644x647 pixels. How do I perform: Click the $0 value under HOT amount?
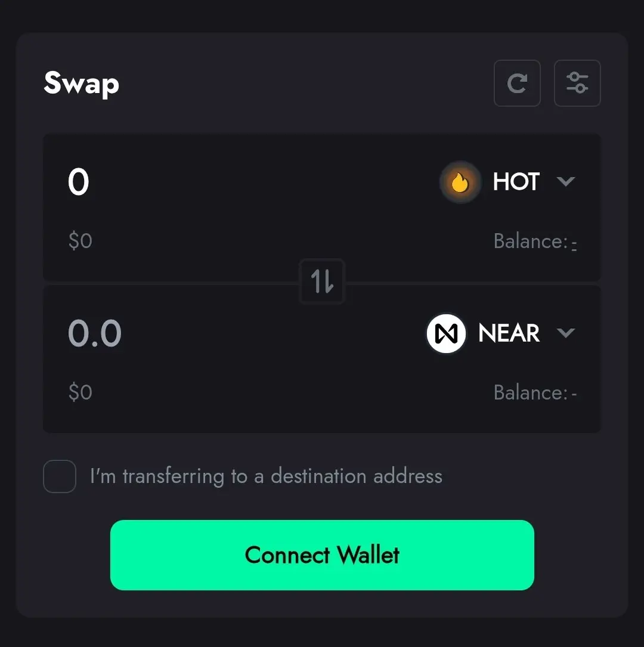80,240
